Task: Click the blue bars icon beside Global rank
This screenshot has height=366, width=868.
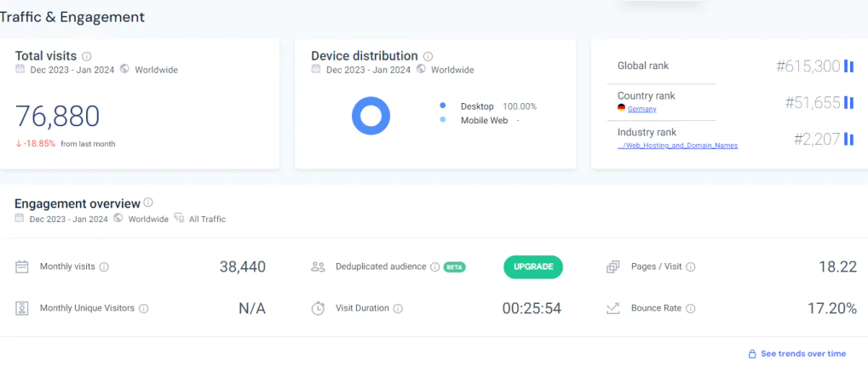Action: [848, 66]
